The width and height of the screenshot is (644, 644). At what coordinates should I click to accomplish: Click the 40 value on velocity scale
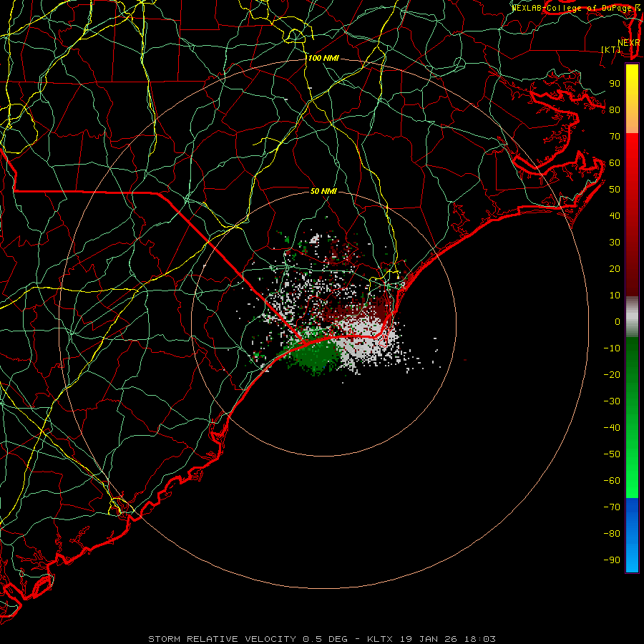615,216
